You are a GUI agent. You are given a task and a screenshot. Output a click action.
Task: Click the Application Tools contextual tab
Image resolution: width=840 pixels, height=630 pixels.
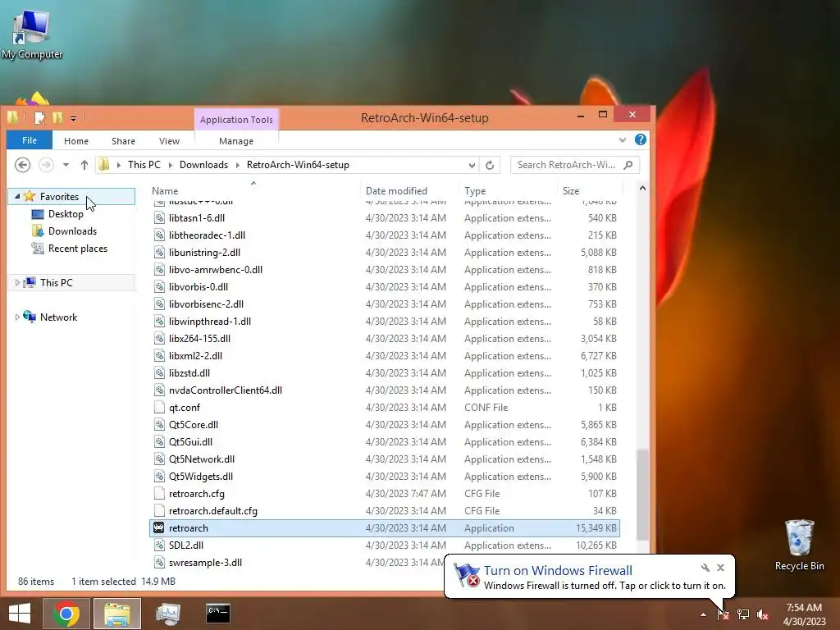coord(236,120)
